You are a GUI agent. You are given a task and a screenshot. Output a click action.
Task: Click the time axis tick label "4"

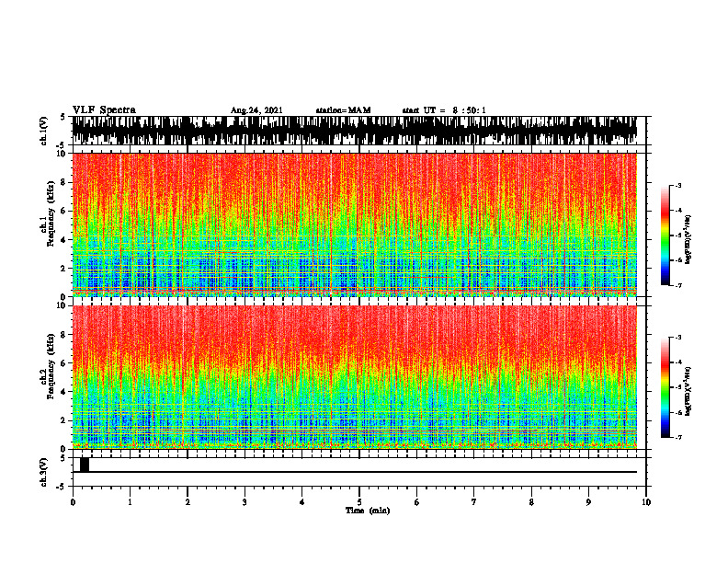[x=302, y=502]
